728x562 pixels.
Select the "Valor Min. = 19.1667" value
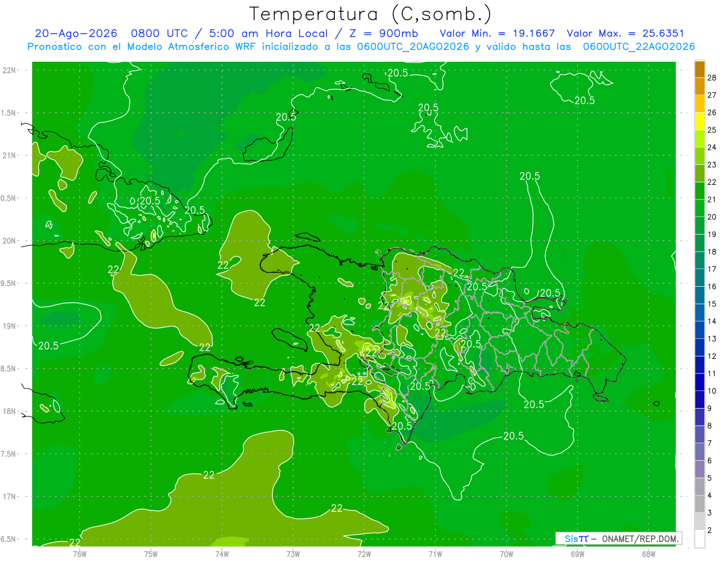(x=497, y=33)
